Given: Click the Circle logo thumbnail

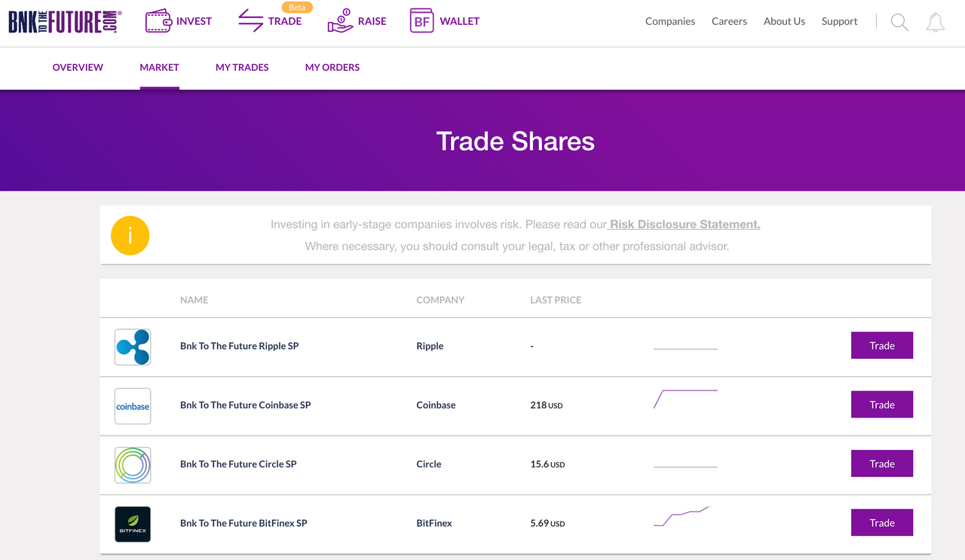Looking at the screenshot, I should [133, 465].
